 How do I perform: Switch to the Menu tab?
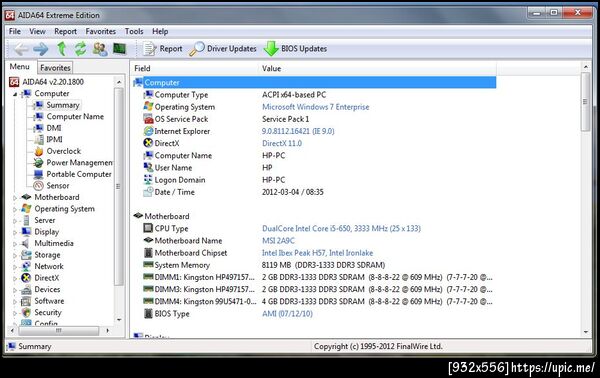[x=20, y=67]
